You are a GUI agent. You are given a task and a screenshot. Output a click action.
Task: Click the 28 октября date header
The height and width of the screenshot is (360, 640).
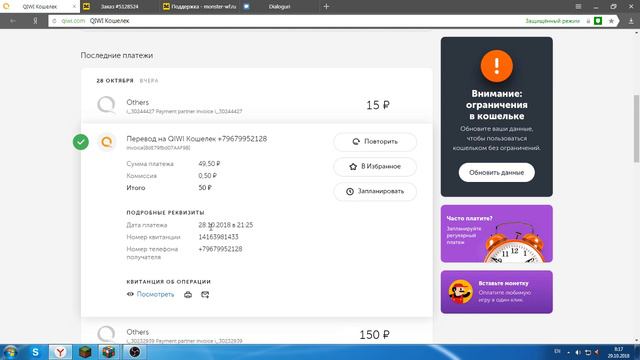pos(115,81)
